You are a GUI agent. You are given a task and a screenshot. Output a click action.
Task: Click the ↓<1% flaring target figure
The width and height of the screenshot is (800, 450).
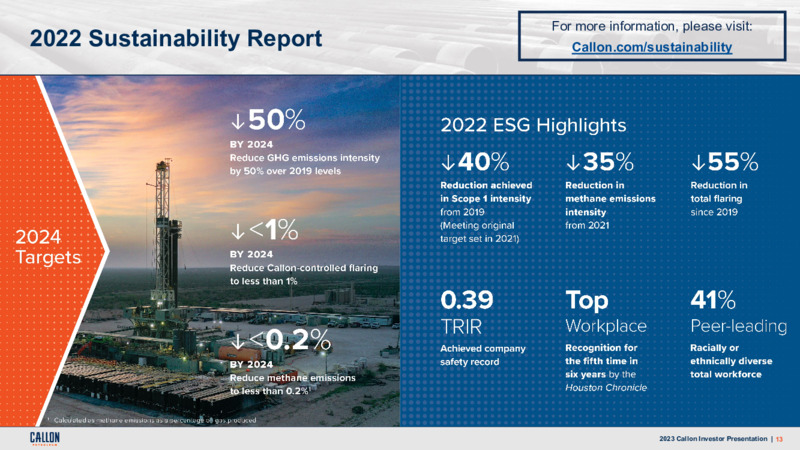pyautogui.click(x=265, y=230)
